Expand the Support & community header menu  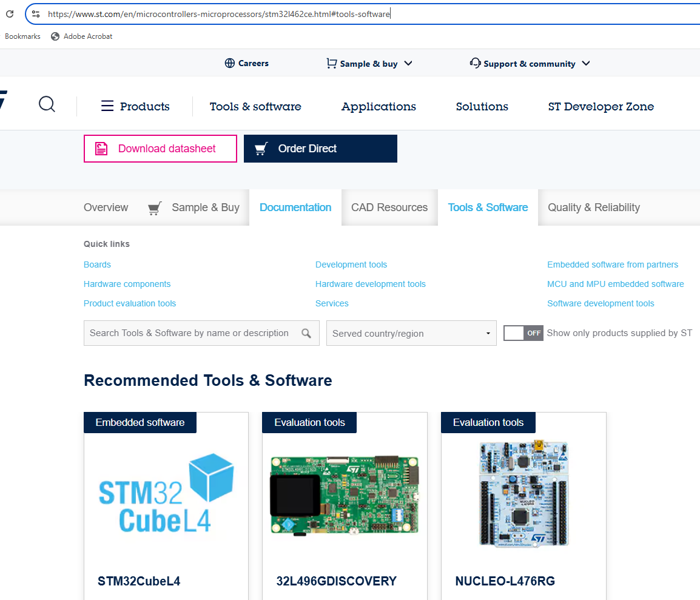pyautogui.click(x=586, y=63)
